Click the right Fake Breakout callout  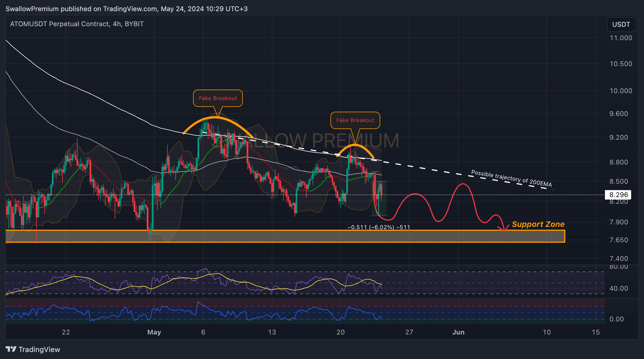(x=355, y=120)
